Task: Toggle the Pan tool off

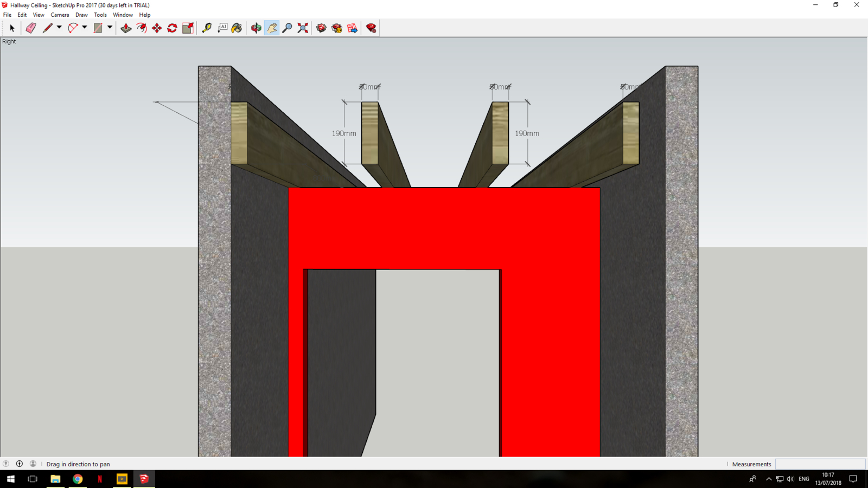Action: (x=271, y=28)
